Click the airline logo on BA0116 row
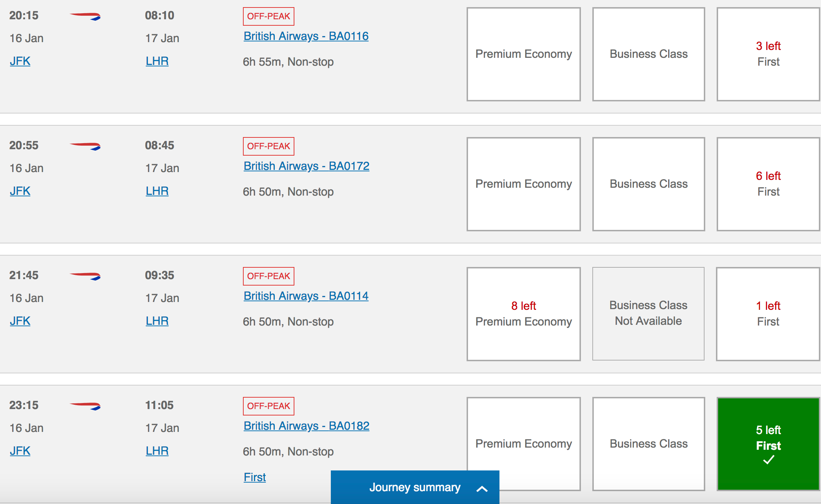The width and height of the screenshot is (821, 504). tap(85, 16)
